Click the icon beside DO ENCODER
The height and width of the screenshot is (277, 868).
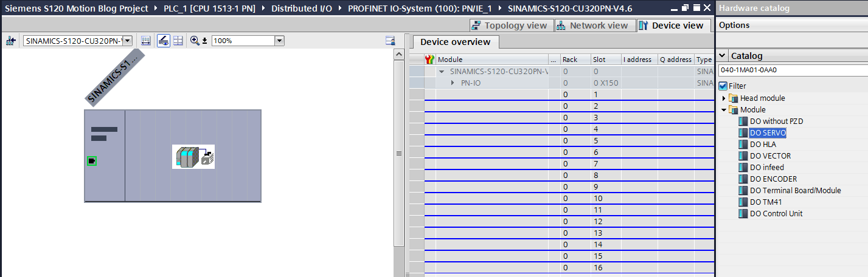click(743, 179)
